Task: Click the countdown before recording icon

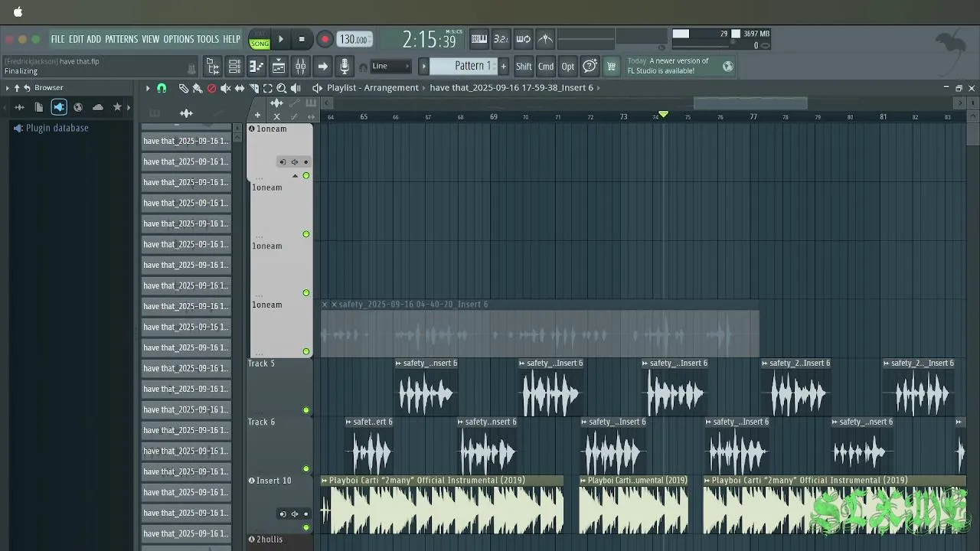Action: (501, 39)
